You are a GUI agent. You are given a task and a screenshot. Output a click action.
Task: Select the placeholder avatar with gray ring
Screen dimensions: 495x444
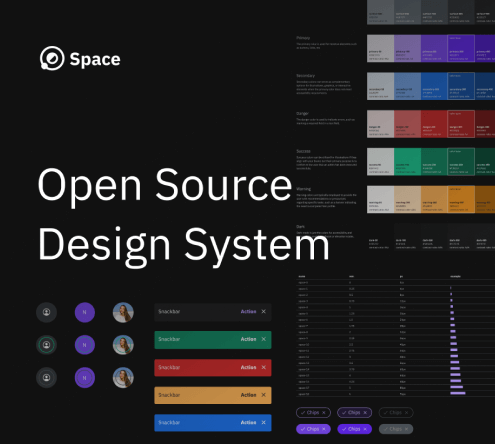[46, 377]
